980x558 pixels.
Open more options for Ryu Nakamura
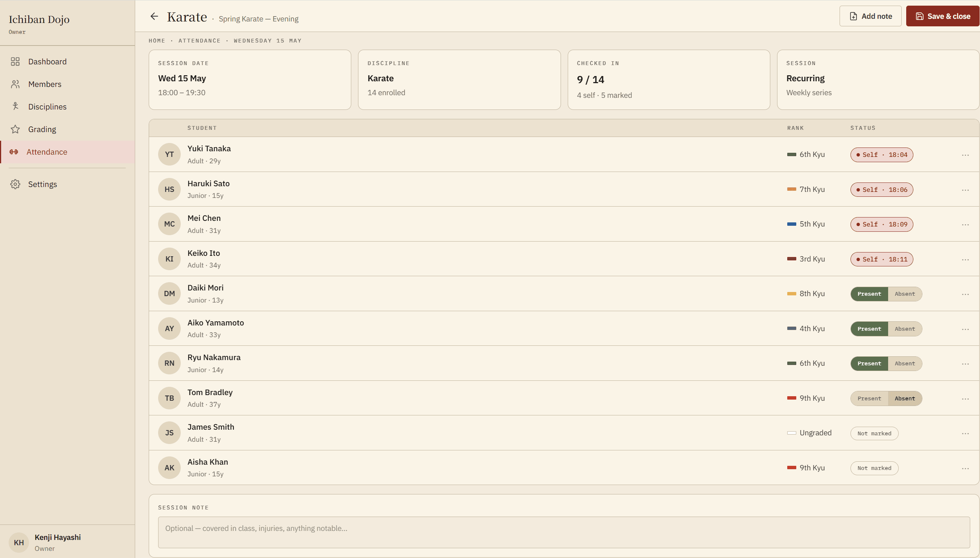pyautogui.click(x=965, y=364)
